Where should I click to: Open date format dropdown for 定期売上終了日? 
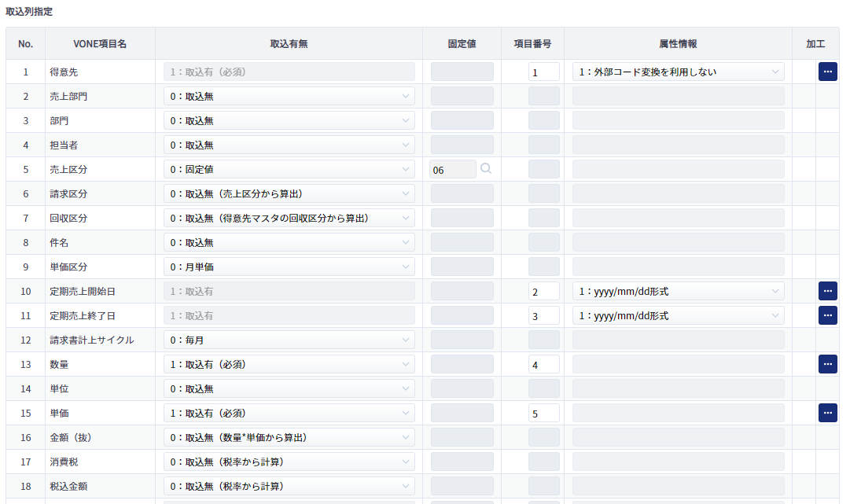[678, 315]
